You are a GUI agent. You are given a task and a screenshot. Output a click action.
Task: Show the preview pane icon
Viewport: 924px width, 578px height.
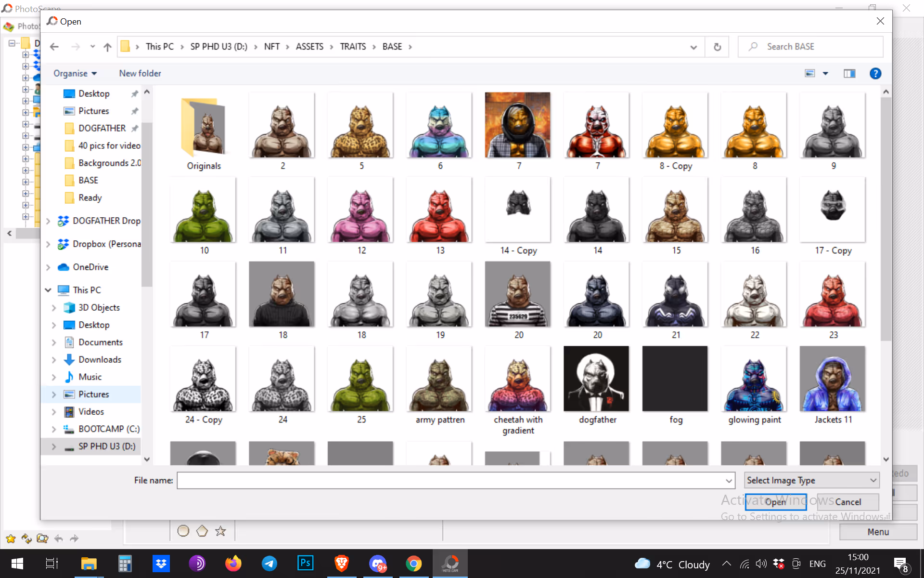(x=849, y=73)
